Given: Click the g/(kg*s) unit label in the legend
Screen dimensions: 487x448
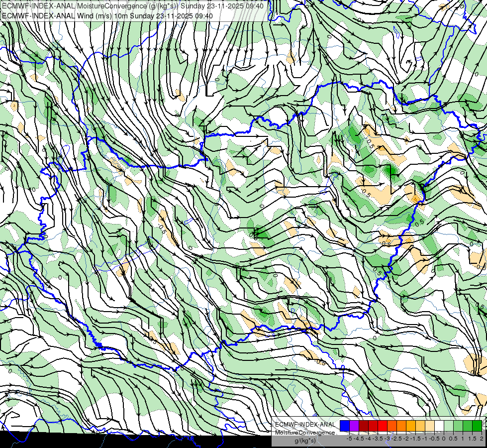Looking at the screenshot, I should [305, 441].
